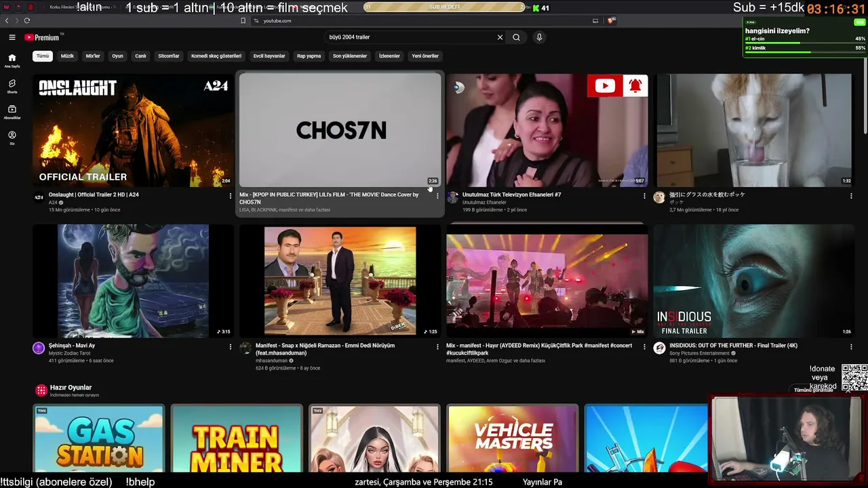
Task: Open options menu for Onslaught trailer
Action: pyautogui.click(x=231, y=196)
